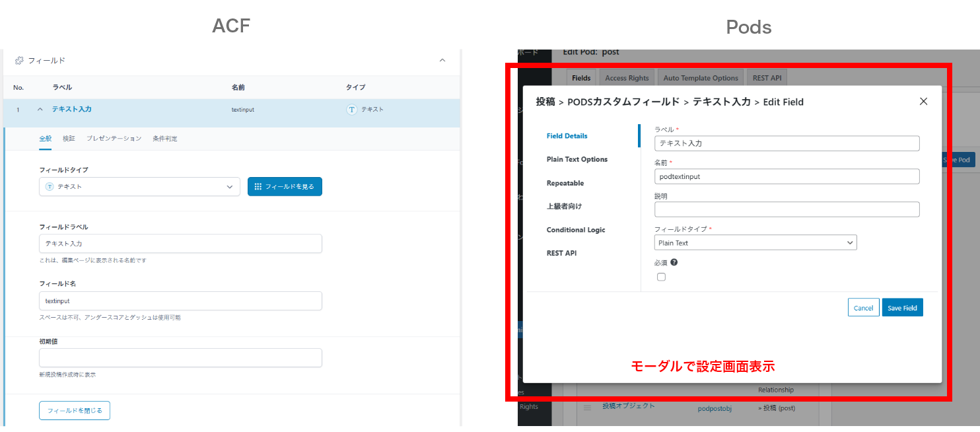Click the Save Field button
Viewport: 980px width, 432px height.
coord(902,307)
